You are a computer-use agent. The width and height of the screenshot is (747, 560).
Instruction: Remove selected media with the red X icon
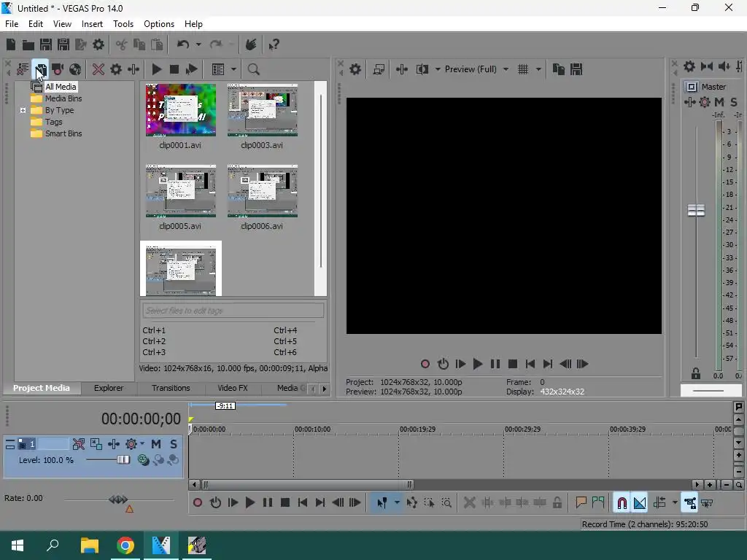(x=98, y=69)
